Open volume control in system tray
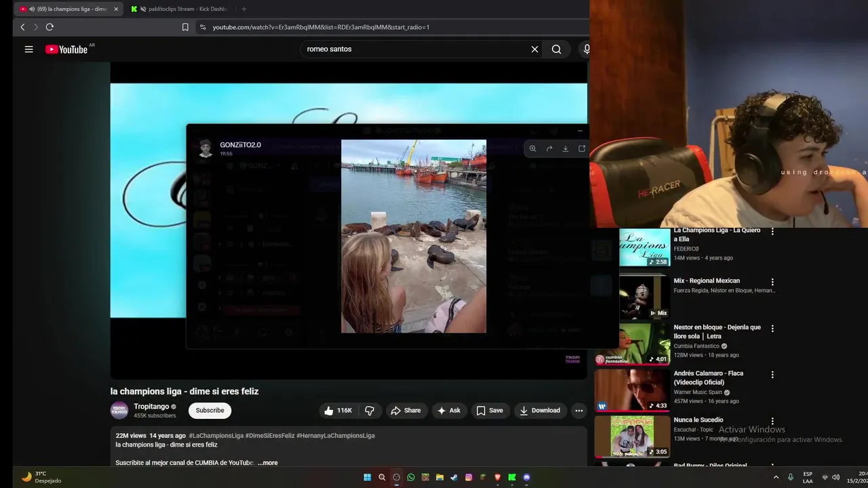 835,477
